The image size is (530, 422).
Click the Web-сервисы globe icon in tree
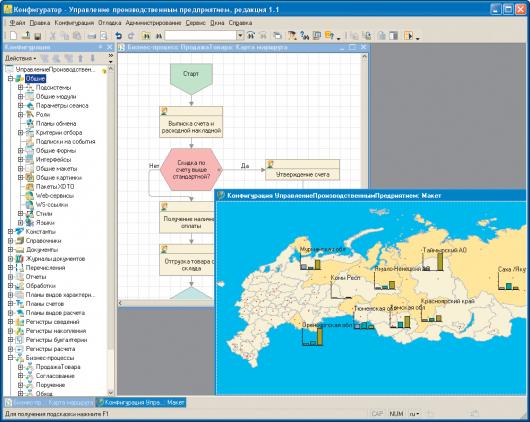point(30,195)
